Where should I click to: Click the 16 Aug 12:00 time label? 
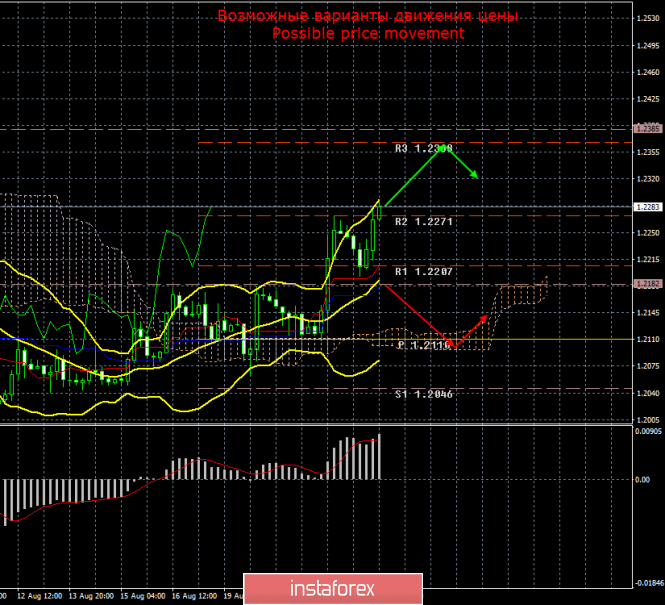pyautogui.click(x=195, y=596)
